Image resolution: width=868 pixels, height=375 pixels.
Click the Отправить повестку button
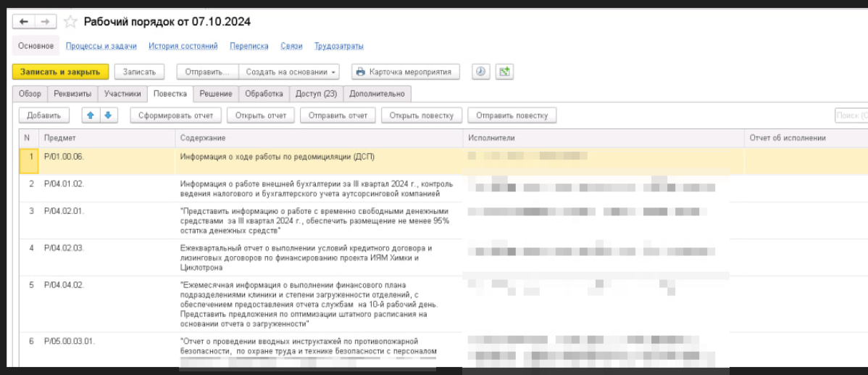point(512,116)
